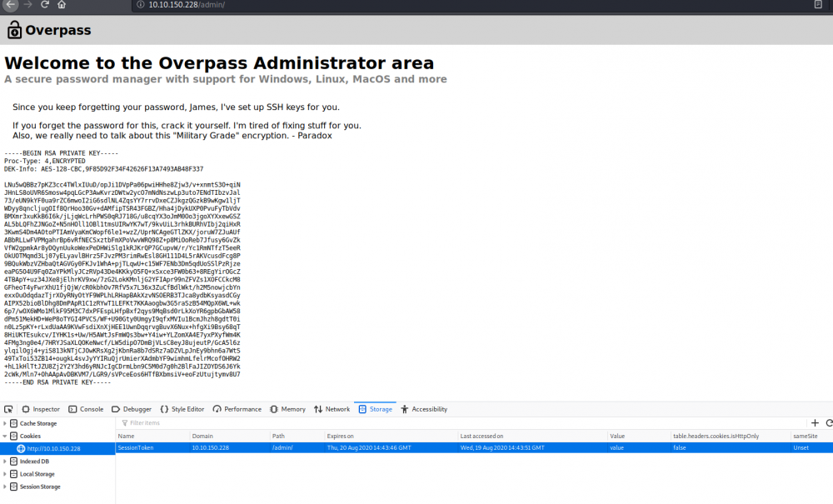This screenshot has width=833, height=504.
Task: Expand the Session Storage tree node
Action: (x=5, y=487)
